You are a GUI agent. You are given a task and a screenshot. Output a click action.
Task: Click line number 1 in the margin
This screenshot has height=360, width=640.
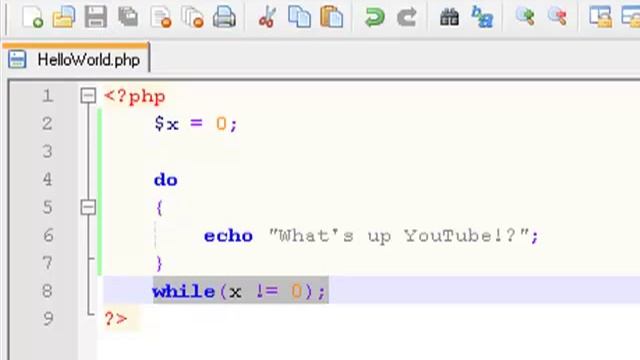[48, 96]
